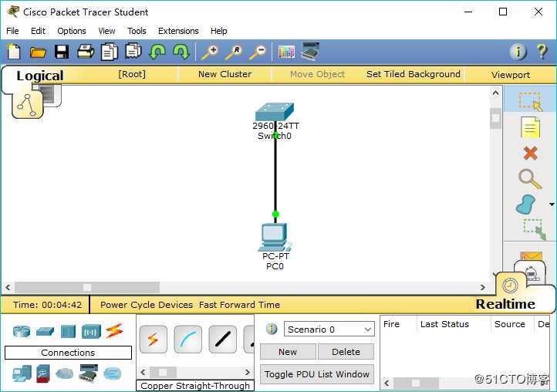Select the Connections lightning category
The image size is (557, 392).
click(x=114, y=330)
